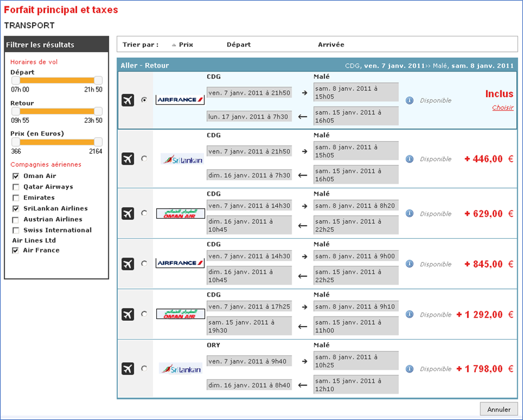Sort flights by Arrivée column
The image size is (523, 420).
point(330,45)
